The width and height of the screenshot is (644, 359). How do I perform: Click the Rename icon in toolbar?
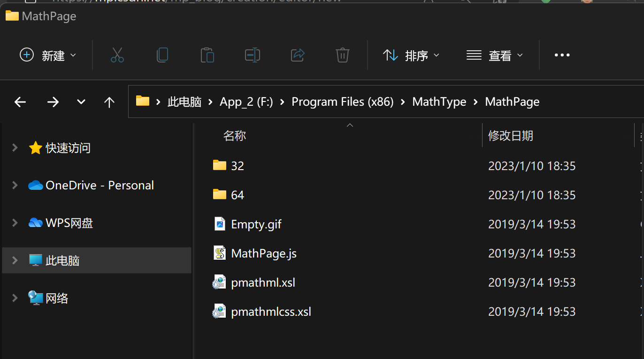tap(253, 55)
